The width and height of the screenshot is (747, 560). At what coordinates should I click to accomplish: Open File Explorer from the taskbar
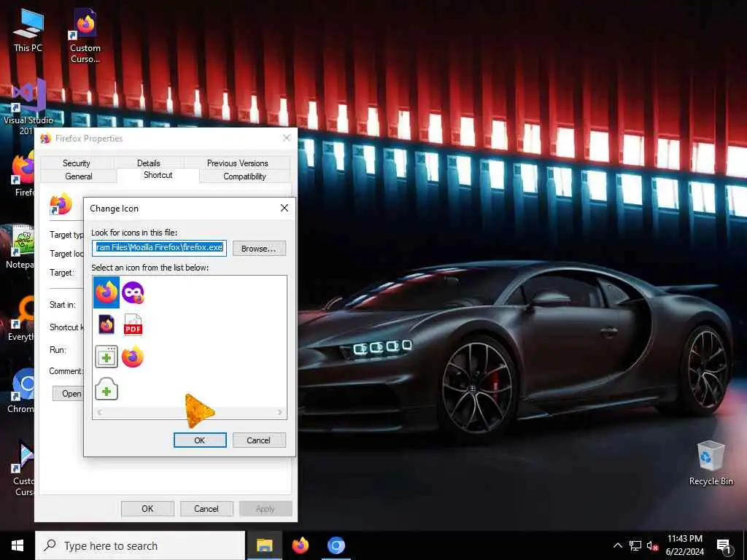[x=264, y=545]
